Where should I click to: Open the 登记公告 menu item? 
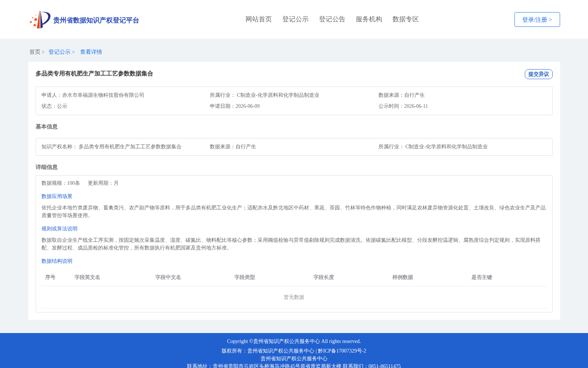332,19
